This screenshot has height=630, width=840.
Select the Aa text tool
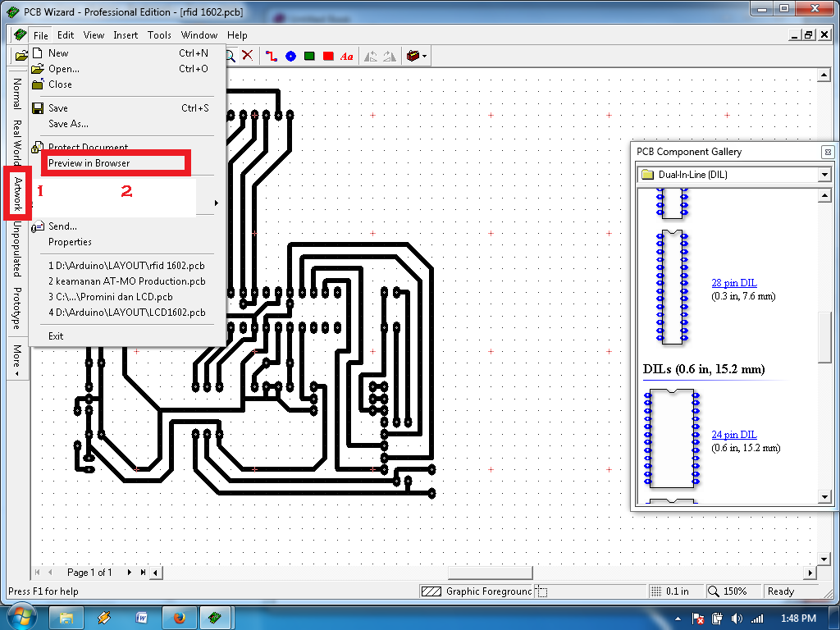click(346, 55)
